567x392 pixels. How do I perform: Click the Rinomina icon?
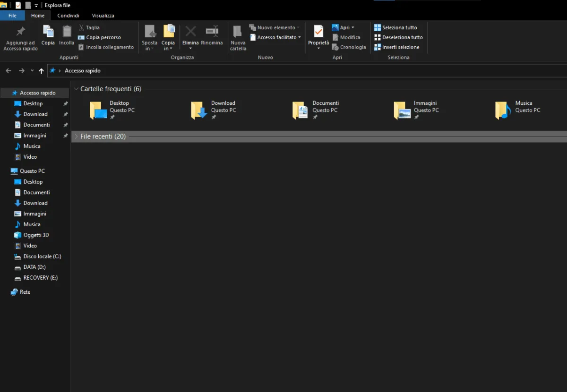tap(212, 32)
